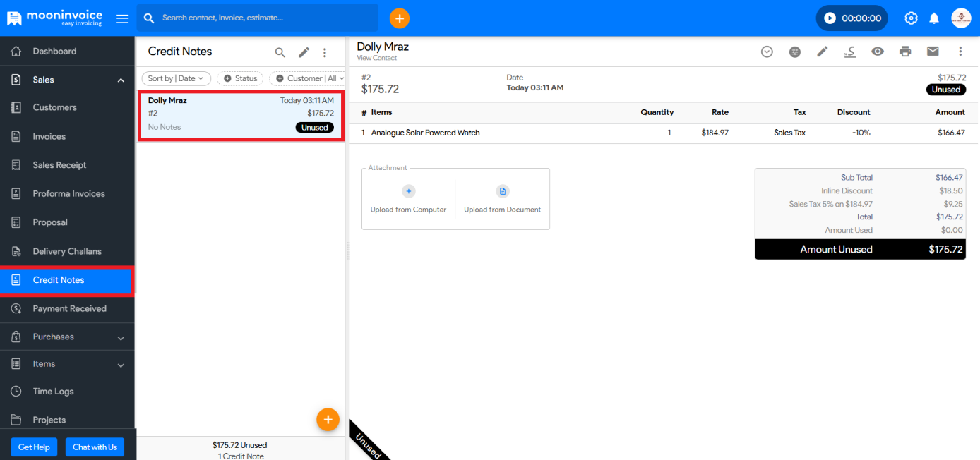980x460 pixels.
Task: Collapse the Sales section chevron
Action: click(x=121, y=80)
